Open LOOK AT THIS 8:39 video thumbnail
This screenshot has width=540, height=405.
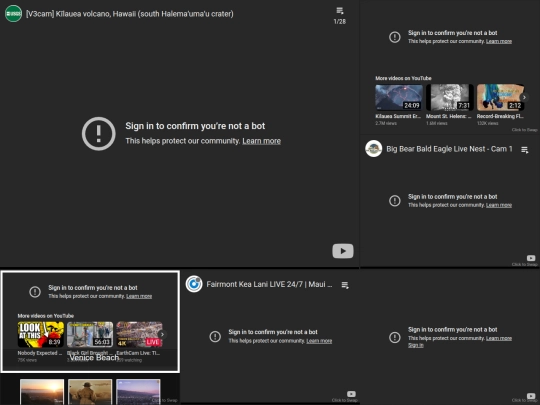click(41, 334)
